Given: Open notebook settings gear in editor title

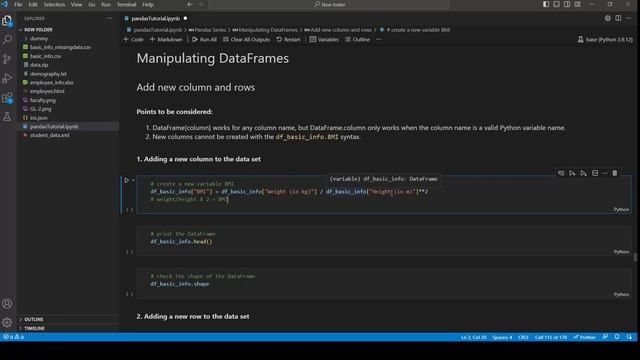Looking at the screenshot, I should pyautogui.click(x=607, y=18).
